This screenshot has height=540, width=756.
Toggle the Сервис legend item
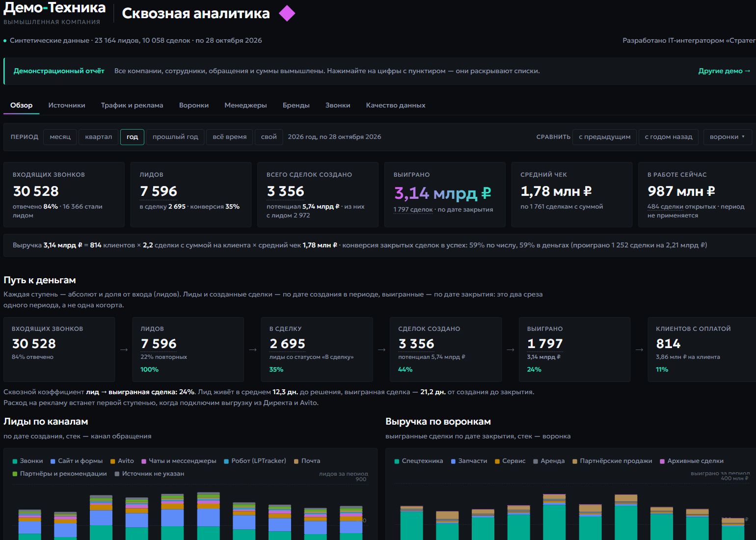(x=510, y=461)
